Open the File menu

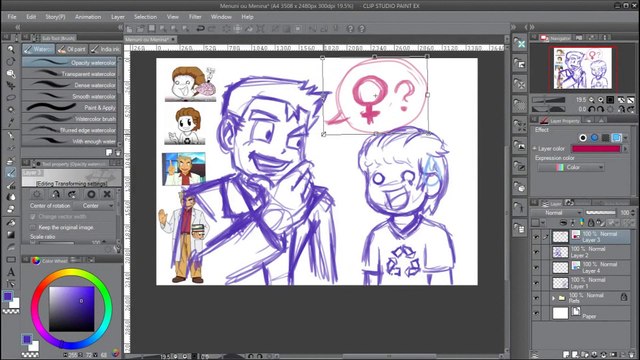click(12, 17)
